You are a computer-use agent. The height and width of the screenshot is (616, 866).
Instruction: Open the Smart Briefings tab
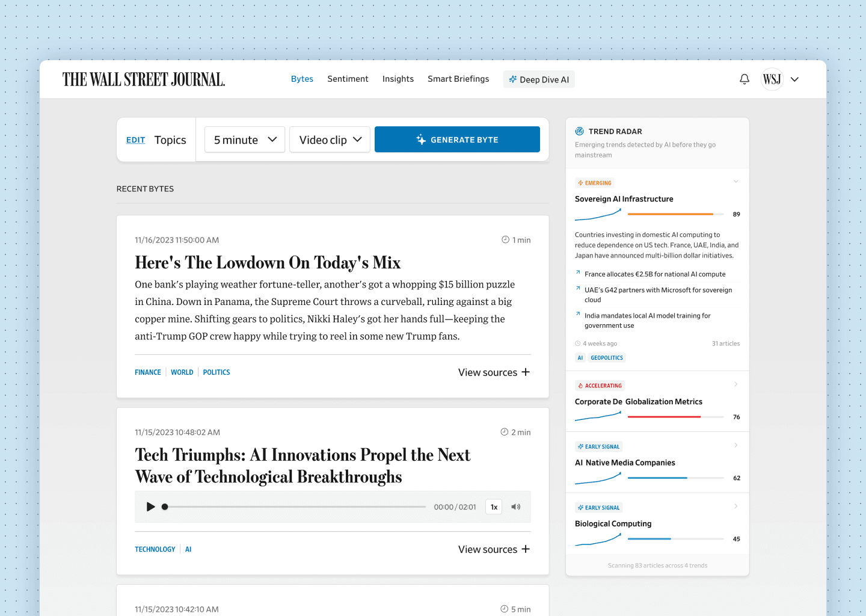click(458, 79)
